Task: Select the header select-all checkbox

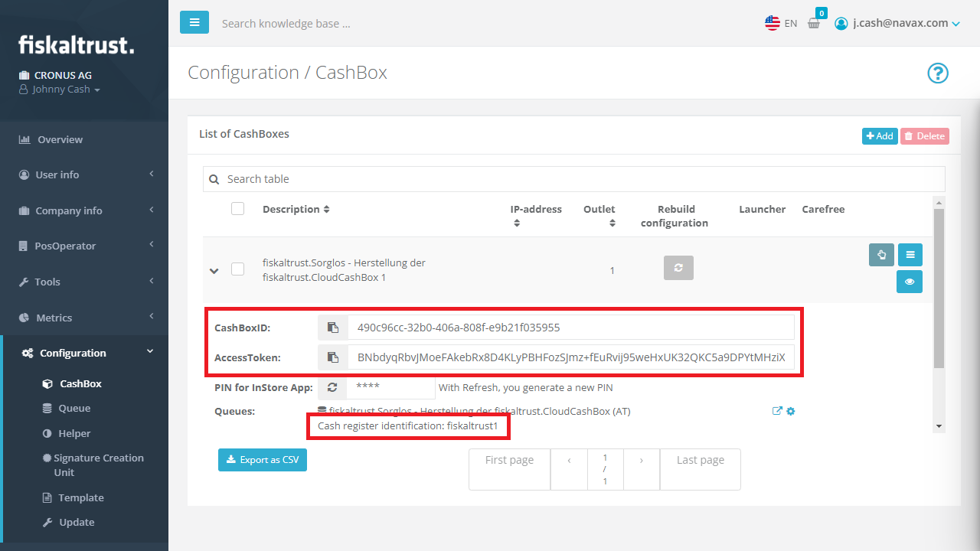Action: tap(238, 208)
